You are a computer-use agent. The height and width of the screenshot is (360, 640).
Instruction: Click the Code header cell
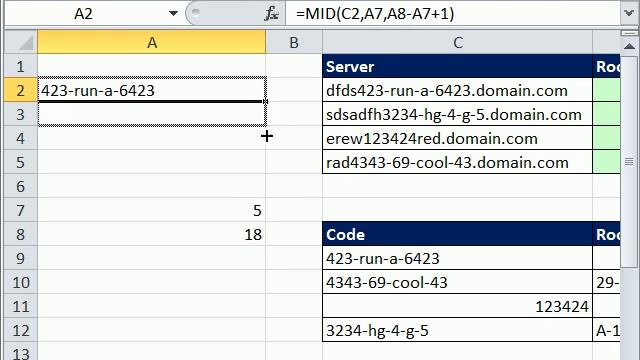click(x=457, y=234)
